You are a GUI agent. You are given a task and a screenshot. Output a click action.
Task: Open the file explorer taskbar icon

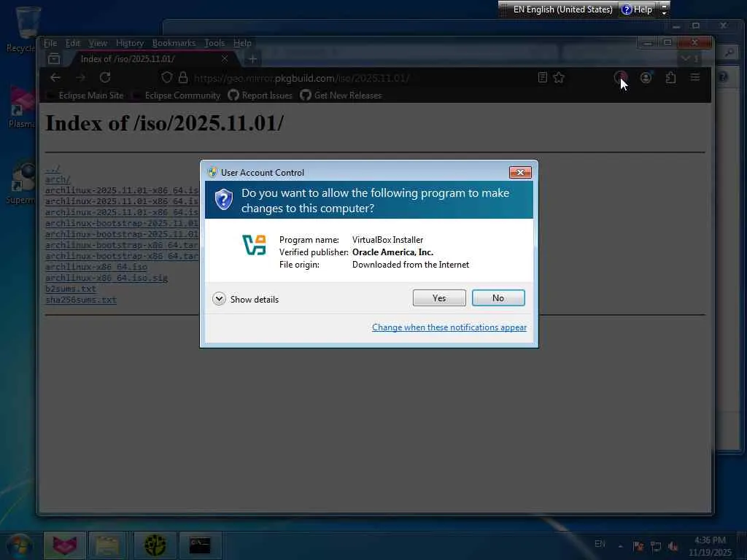click(107, 545)
